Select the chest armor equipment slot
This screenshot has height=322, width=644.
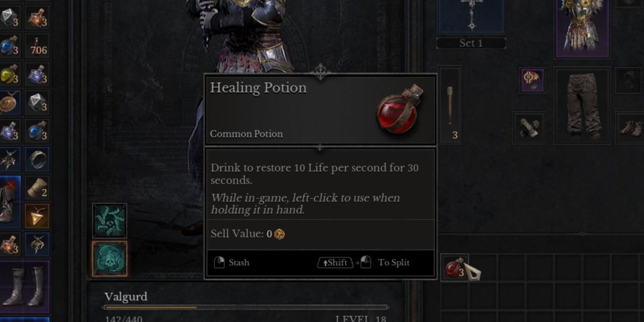582,28
